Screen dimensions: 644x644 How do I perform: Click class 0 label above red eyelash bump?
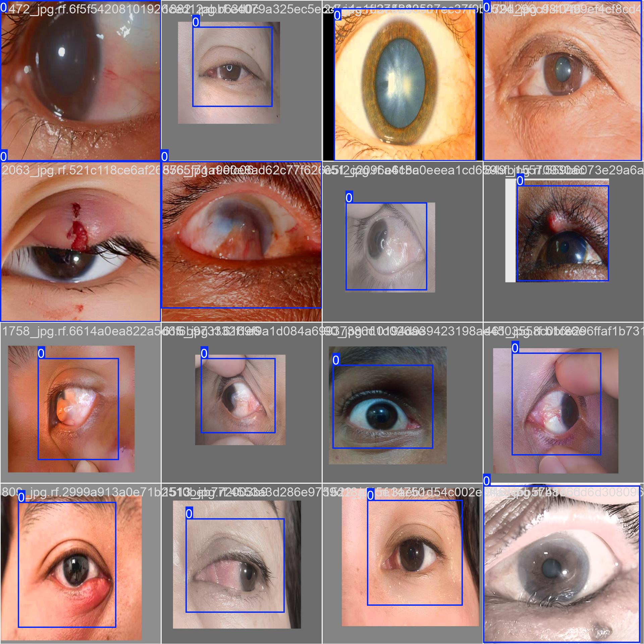[520, 181]
